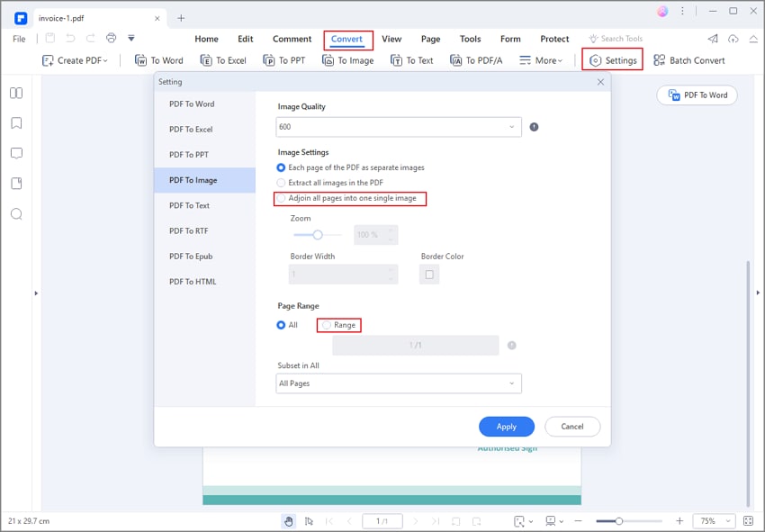Switch to the Comment tab
Viewport: 765px width, 532px height.
292,39
